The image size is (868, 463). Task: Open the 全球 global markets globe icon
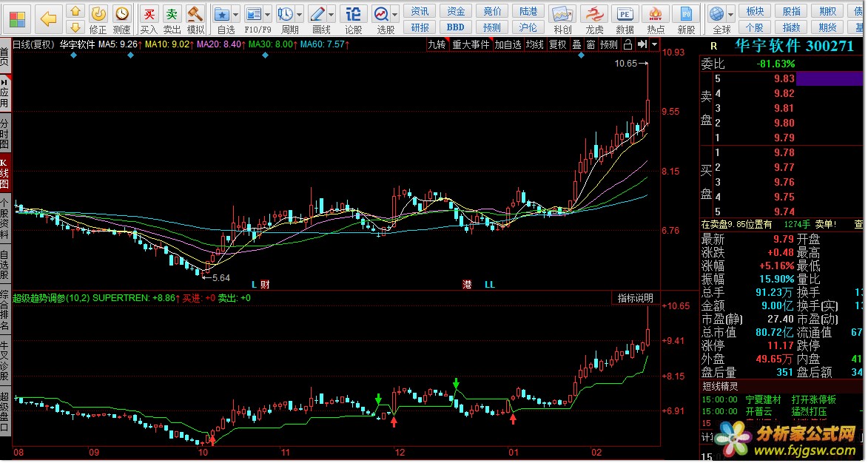point(718,14)
